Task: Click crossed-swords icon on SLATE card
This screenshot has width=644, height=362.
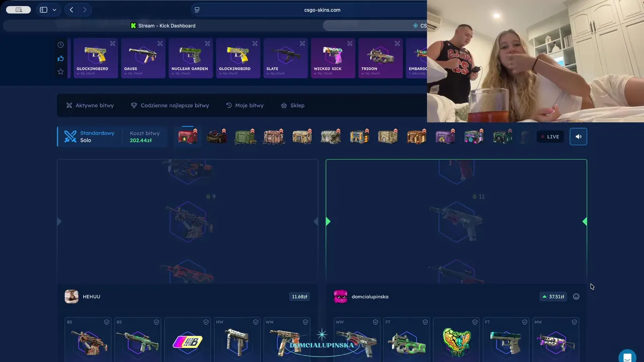Action: [302, 44]
